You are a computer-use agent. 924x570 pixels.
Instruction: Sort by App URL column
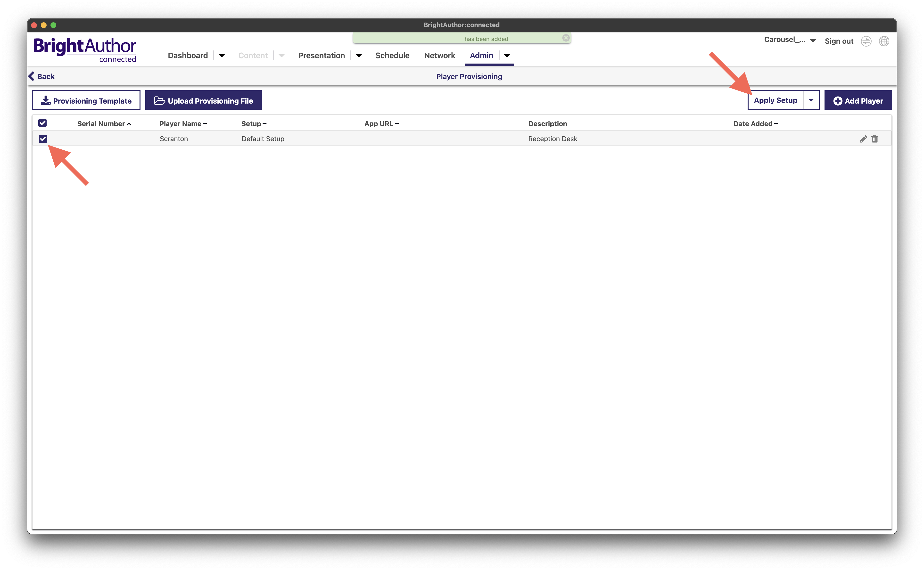pos(381,124)
